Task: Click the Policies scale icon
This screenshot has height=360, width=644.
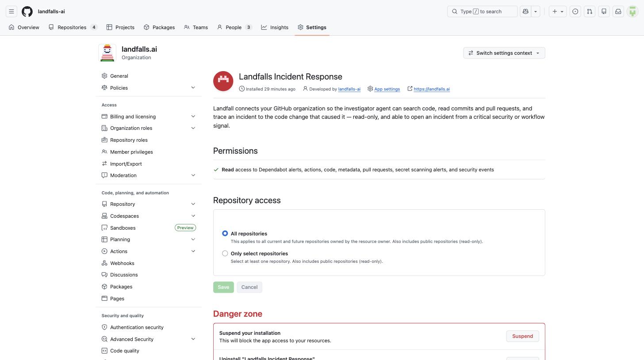Action: point(104,87)
